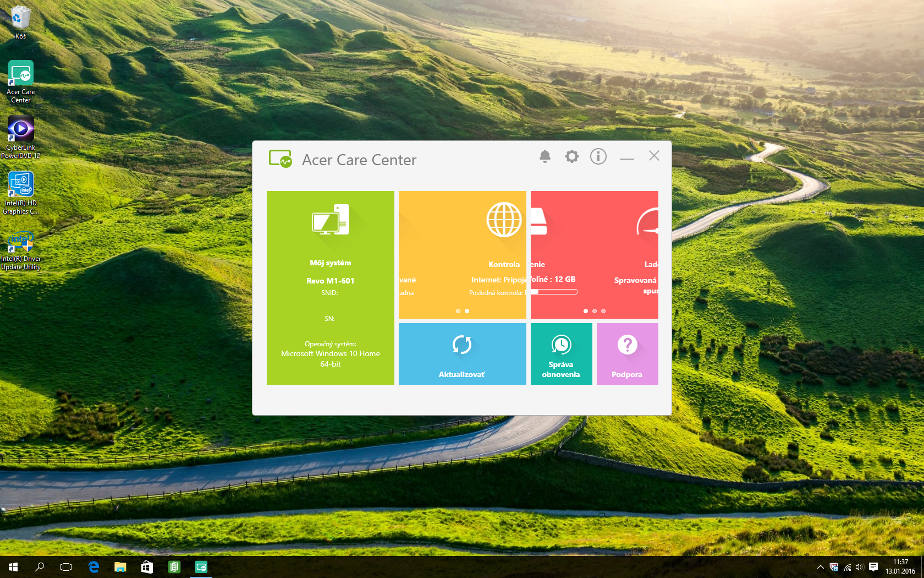Click the speedometer gauge icon on red tile
This screenshot has height=578, width=924.
pos(647,222)
